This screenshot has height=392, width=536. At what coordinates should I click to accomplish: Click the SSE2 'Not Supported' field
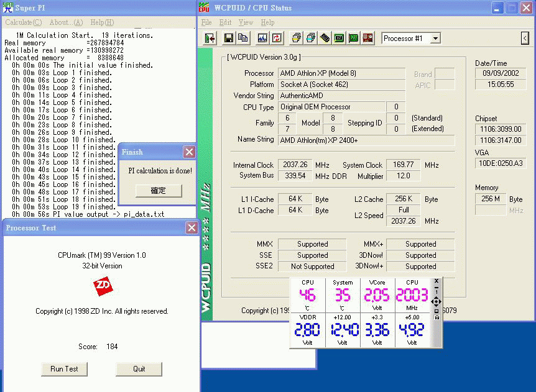point(312,267)
